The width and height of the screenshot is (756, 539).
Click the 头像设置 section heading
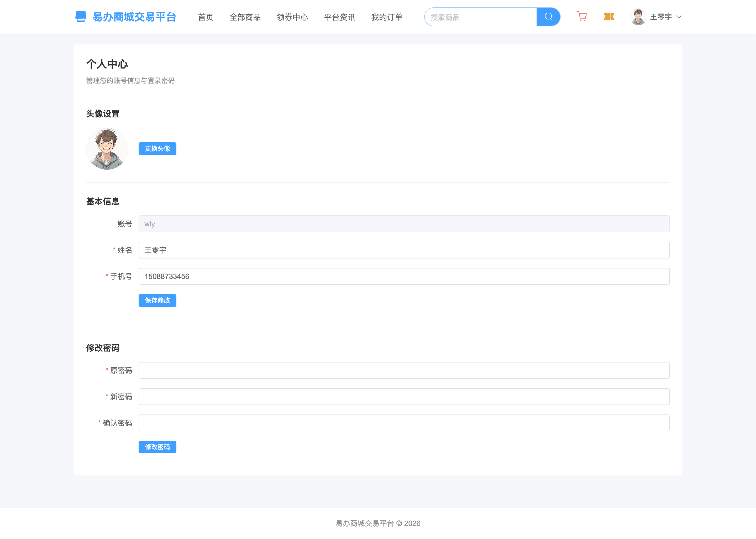(103, 114)
